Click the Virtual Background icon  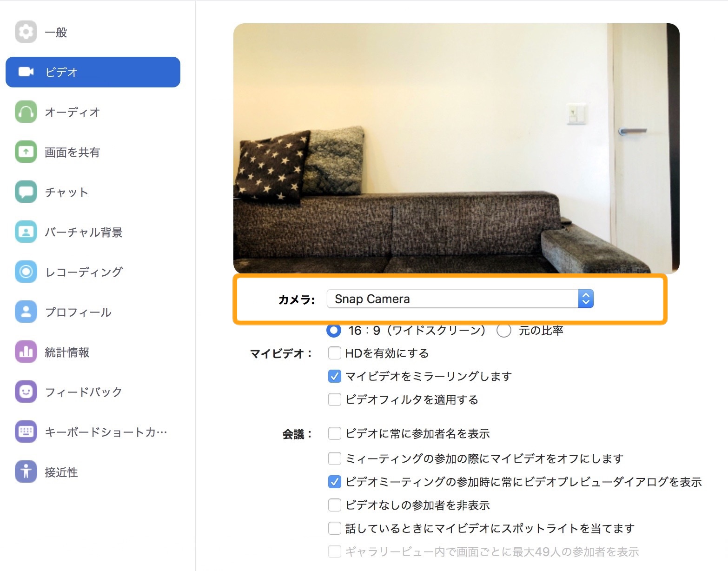pyautogui.click(x=26, y=232)
